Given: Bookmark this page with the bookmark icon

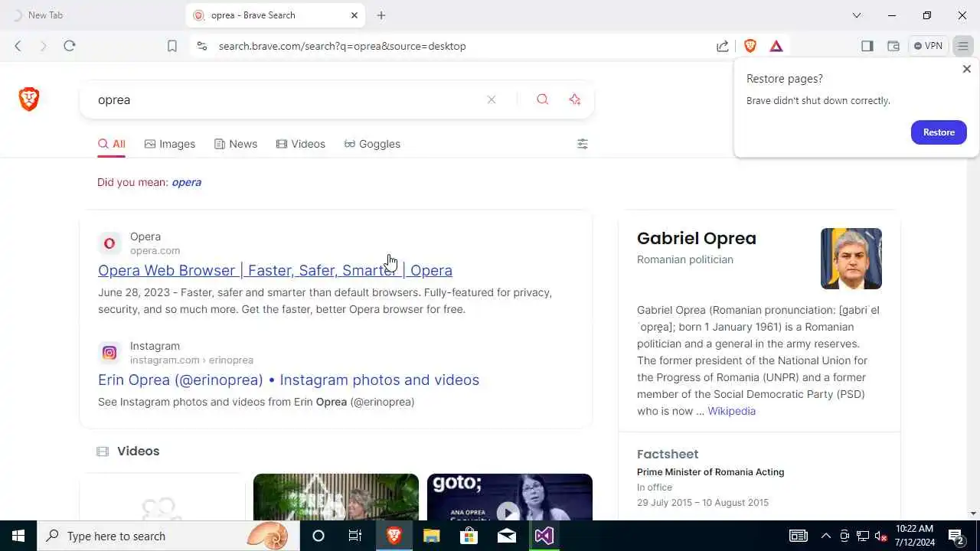Looking at the screenshot, I should coord(172,46).
